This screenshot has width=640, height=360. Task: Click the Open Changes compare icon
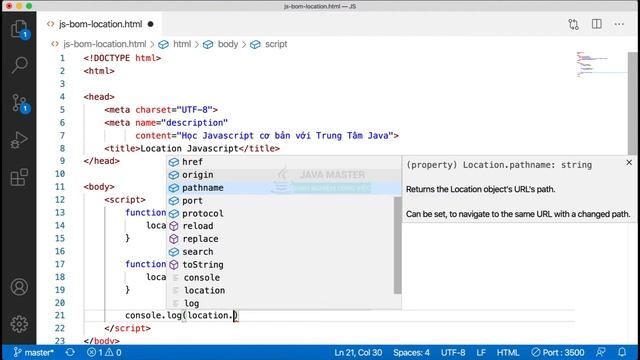[x=573, y=24]
